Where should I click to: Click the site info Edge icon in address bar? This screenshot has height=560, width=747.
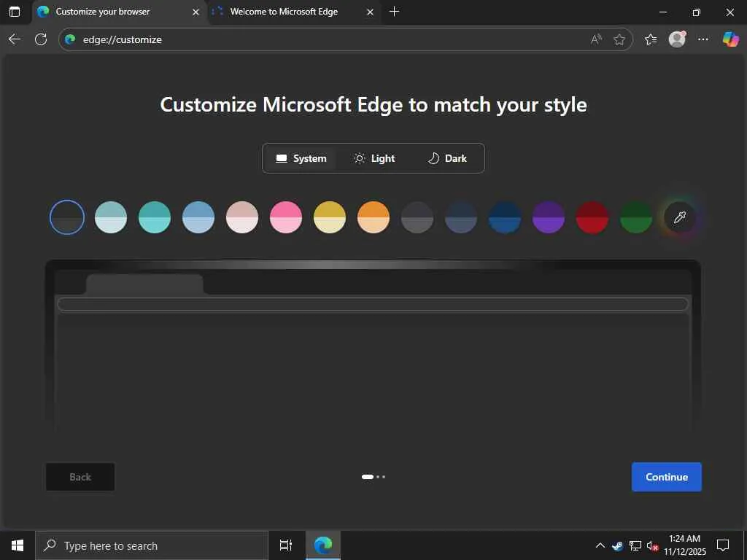(71, 39)
